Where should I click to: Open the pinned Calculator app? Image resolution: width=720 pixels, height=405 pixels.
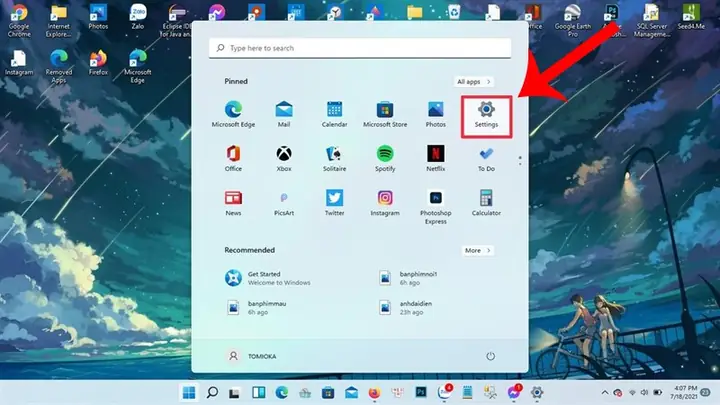pos(486,202)
